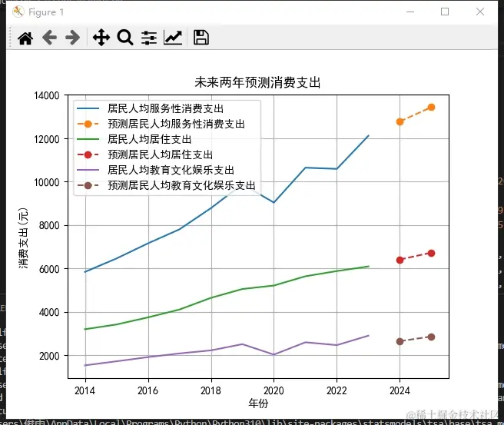This screenshot has width=504, height=425.
Task: Click legend entry 居民人均居住支出
Action: pos(150,139)
